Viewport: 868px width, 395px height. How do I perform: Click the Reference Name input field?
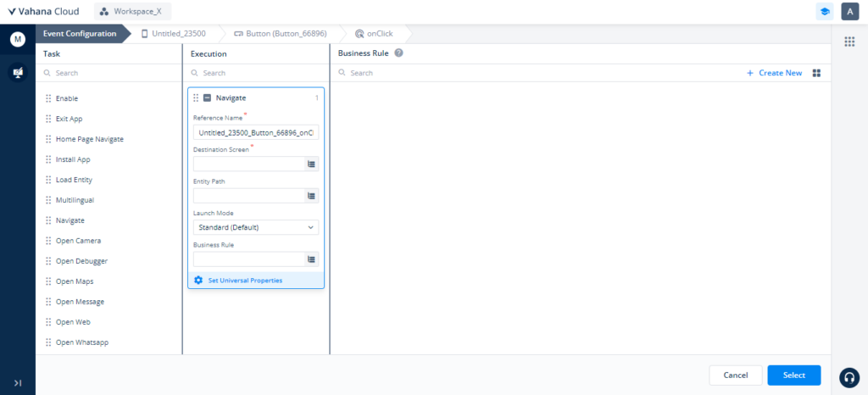(x=256, y=133)
